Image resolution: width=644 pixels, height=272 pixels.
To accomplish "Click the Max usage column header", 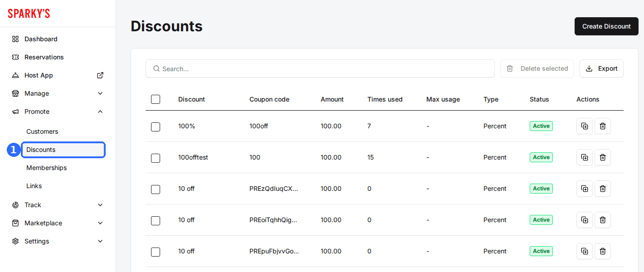I will (x=443, y=99).
